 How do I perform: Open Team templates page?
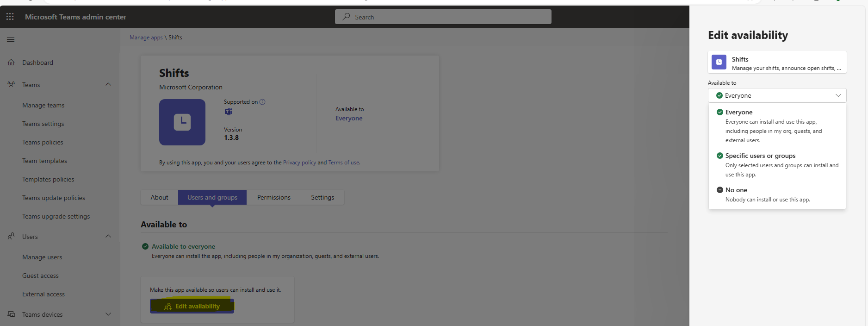click(x=44, y=161)
